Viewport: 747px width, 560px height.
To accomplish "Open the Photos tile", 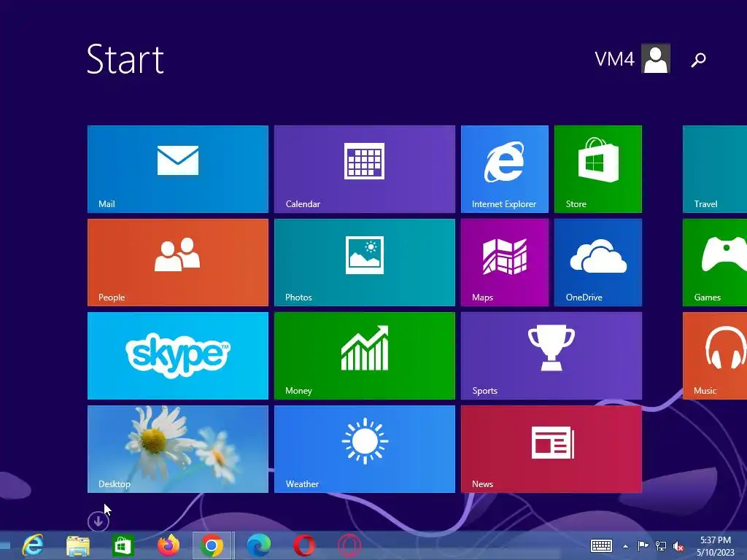I will coord(365,262).
